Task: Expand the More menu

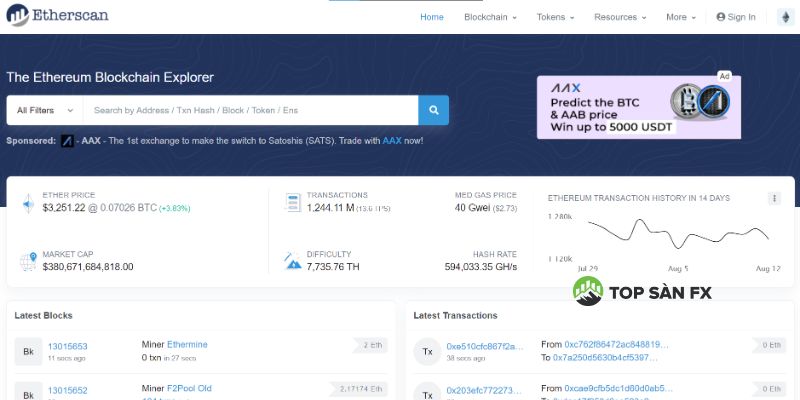Action: (x=681, y=17)
